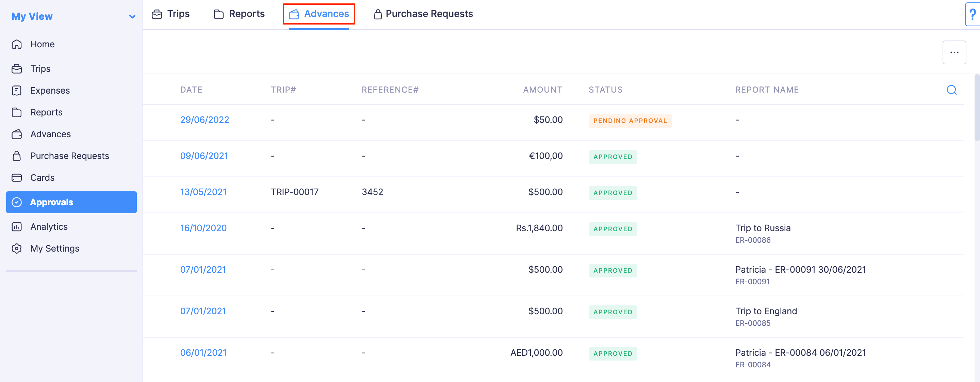
Task: Click the help question mark icon
Action: [x=973, y=14]
